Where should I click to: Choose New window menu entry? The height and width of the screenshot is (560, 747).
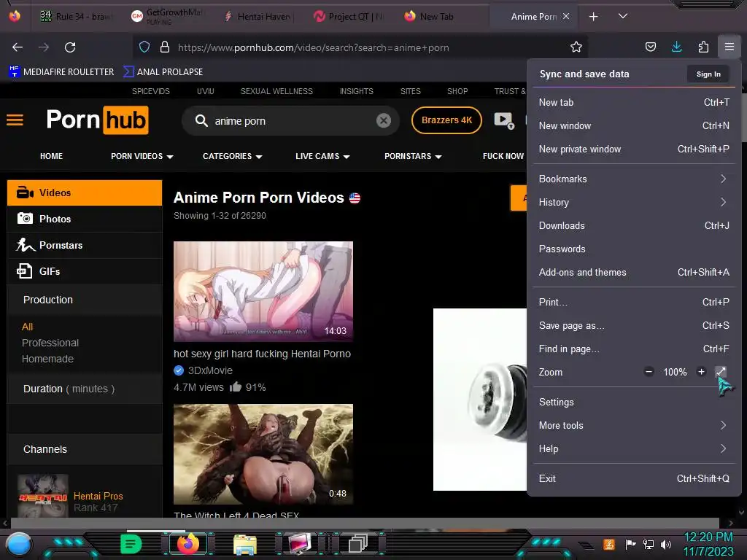634,125
